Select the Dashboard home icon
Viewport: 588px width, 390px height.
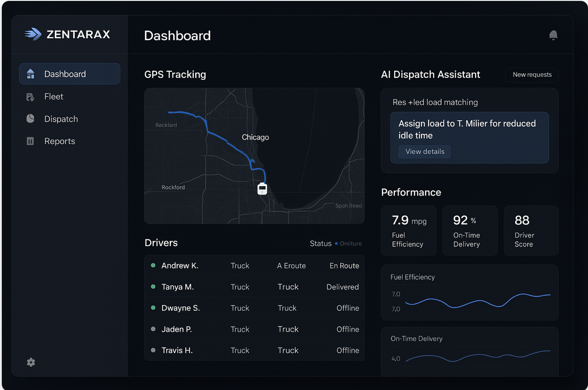point(30,74)
